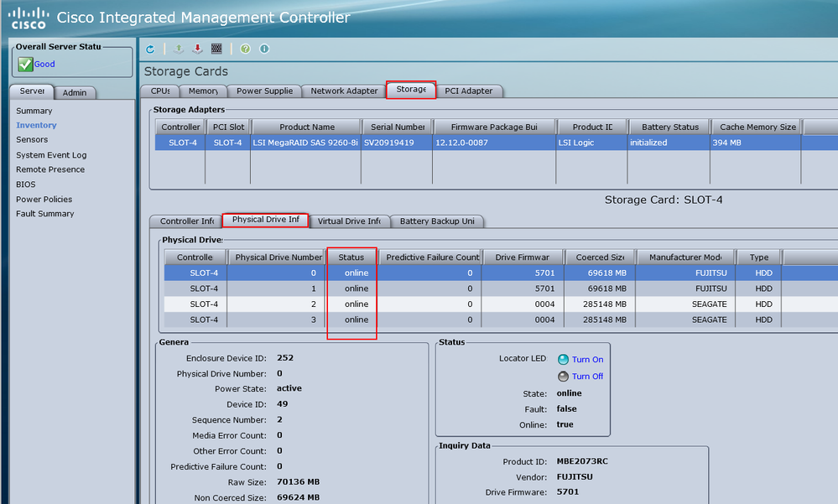Select physical drive number 3 row
The image size is (838, 504).
point(501,320)
